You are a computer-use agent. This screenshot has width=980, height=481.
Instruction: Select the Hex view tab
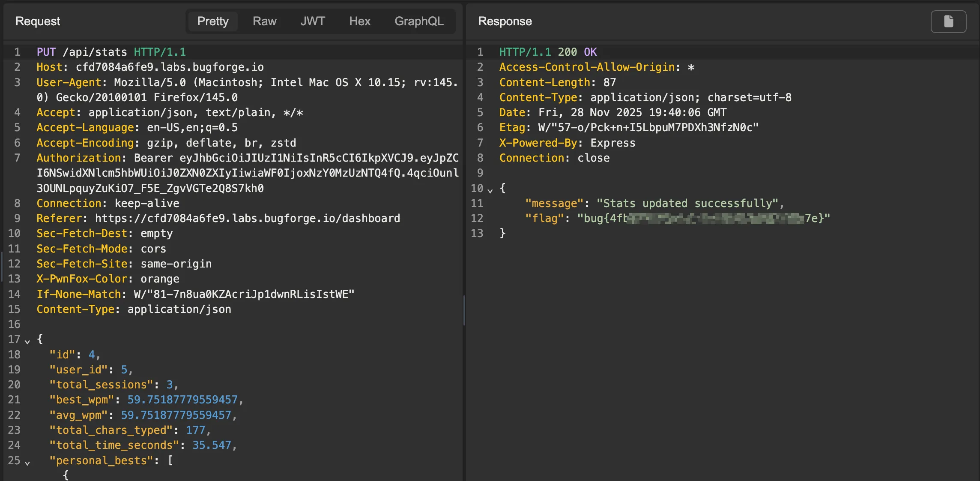[359, 21]
